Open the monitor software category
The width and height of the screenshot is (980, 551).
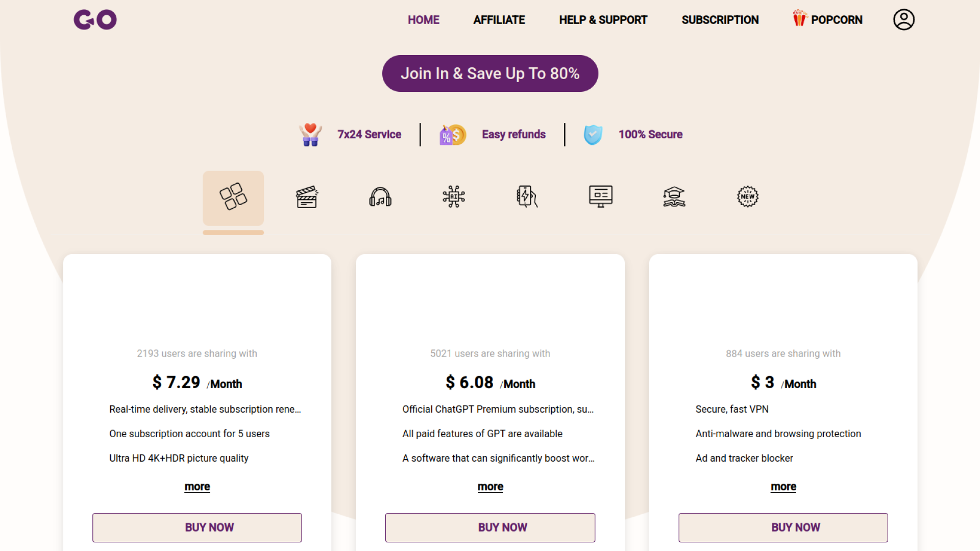[601, 197]
